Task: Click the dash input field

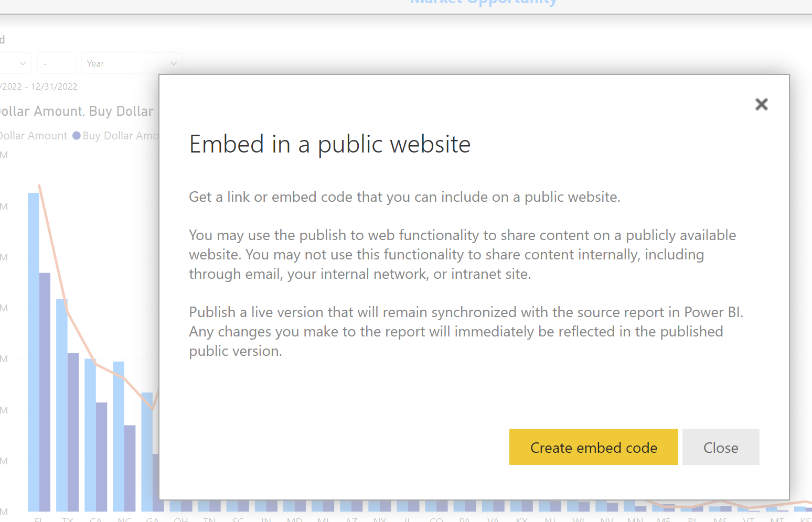Action: pyautogui.click(x=57, y=63)
